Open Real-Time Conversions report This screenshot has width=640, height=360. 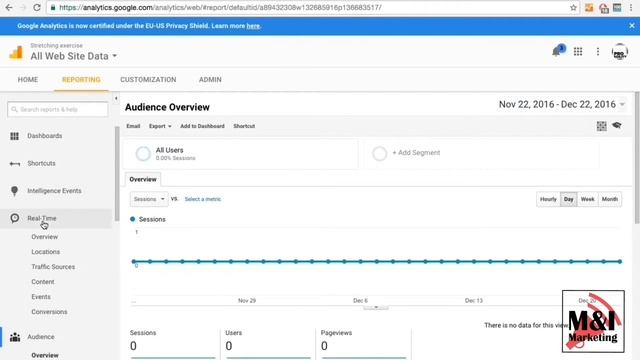click(49, 312)
